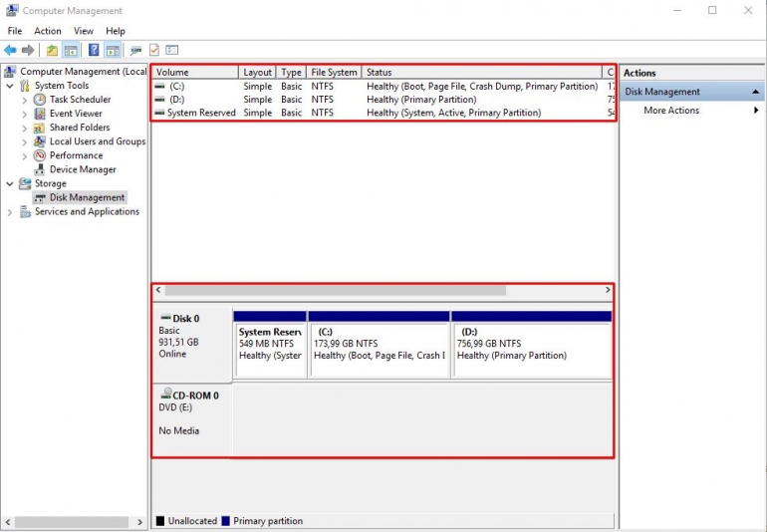Click the System Tools icon
Viewport: 767px width, 532px height.
25,86
